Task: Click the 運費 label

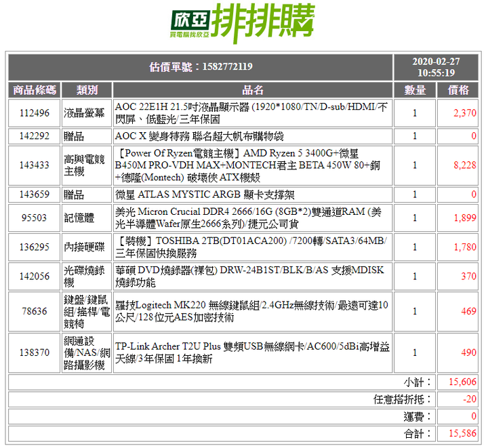Action: 418,416
